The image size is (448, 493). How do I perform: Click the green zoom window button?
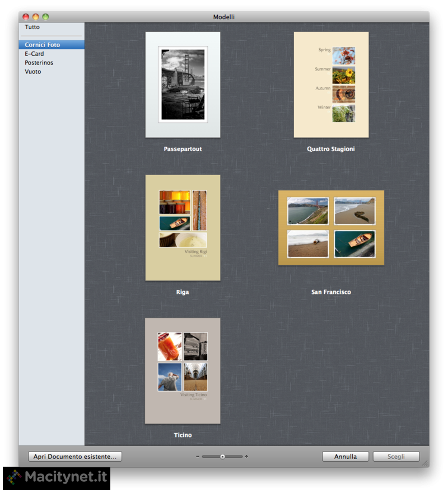(45, 17)
